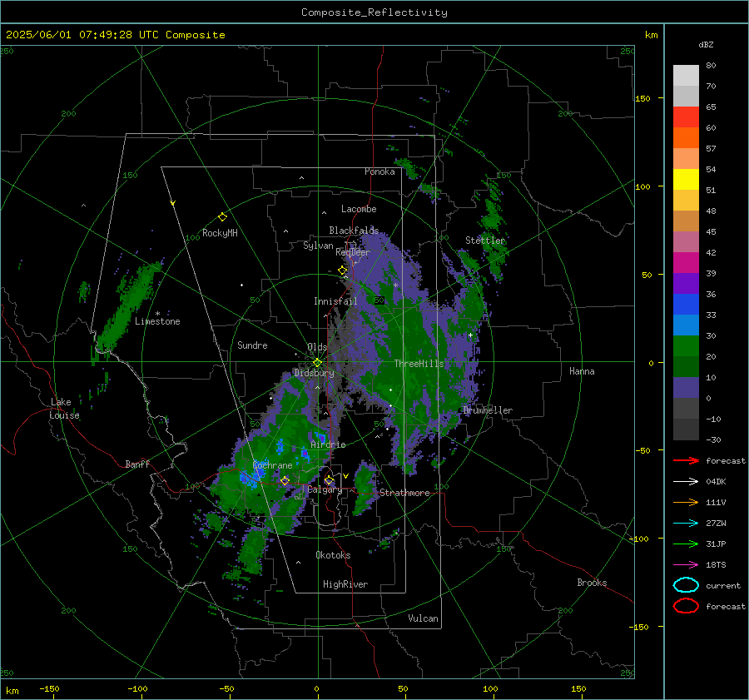Click the red forecast ellipse legend icon

tap(686, 606)
